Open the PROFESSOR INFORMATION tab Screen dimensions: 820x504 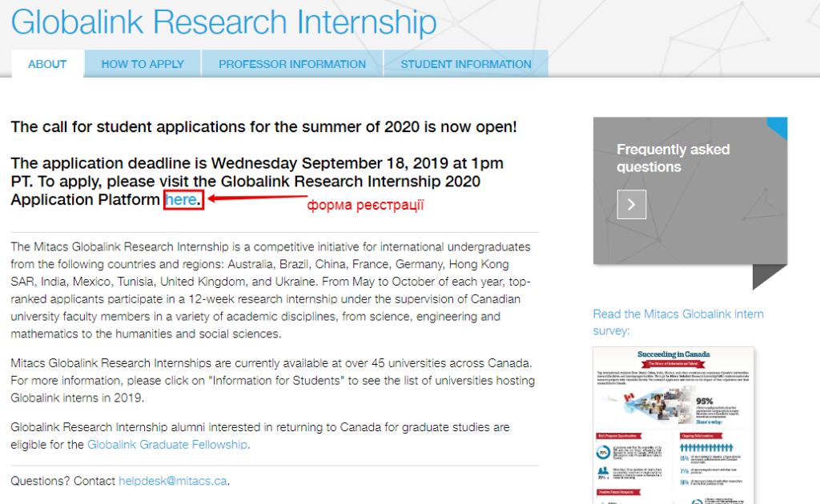[291, 64]
